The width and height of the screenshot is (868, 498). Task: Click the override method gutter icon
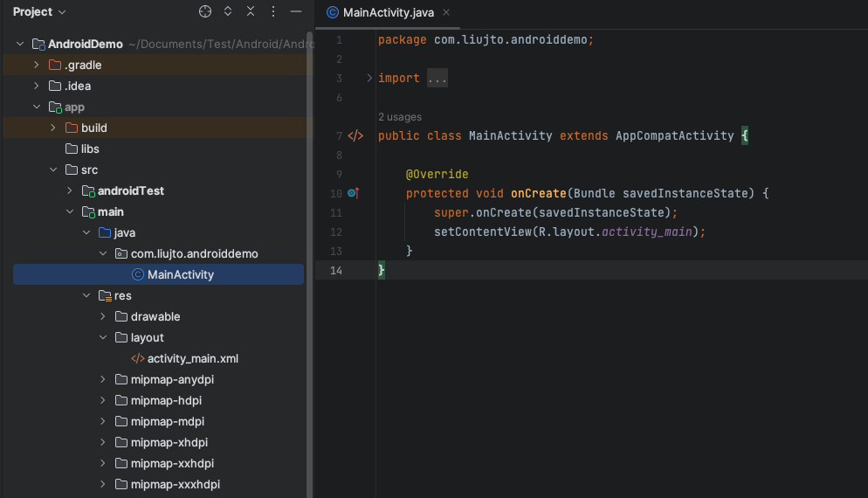coord(353,193)
